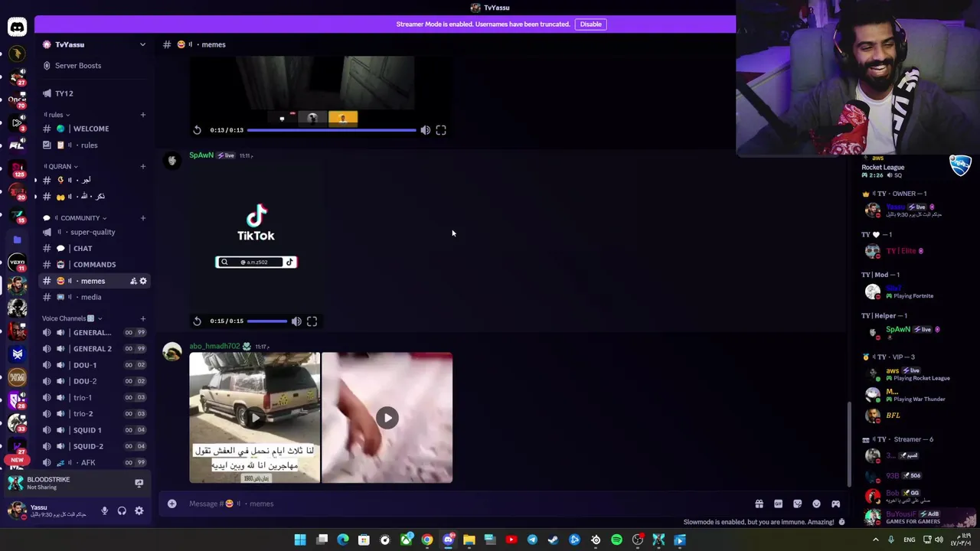Switch ENG input language in tray
This screenshot has height=551, width=980.
[910, 540]
